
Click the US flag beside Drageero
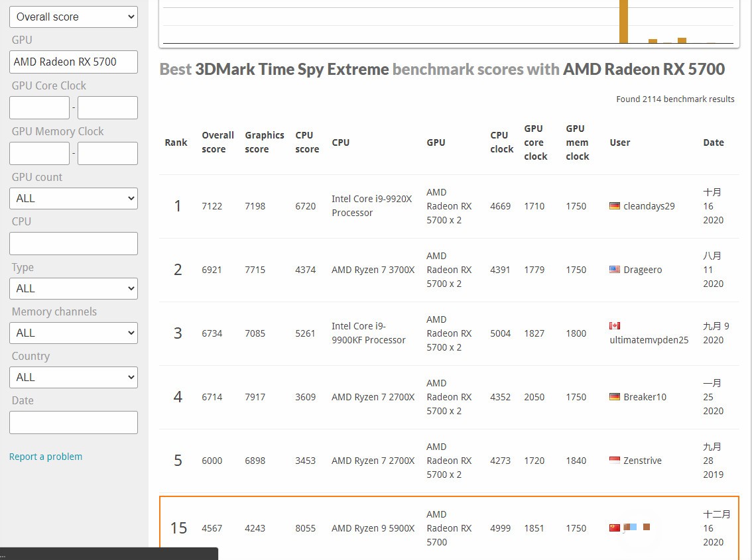coord(614,270)
